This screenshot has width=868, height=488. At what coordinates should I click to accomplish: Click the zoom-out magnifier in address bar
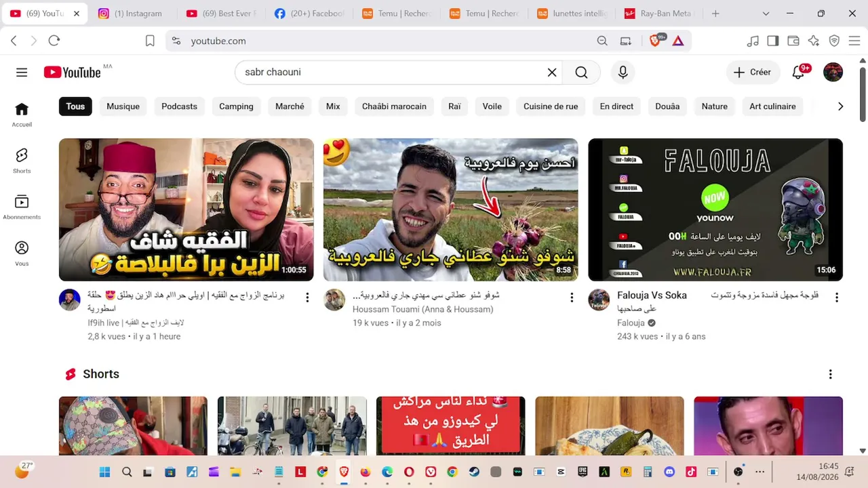(602, 41)
